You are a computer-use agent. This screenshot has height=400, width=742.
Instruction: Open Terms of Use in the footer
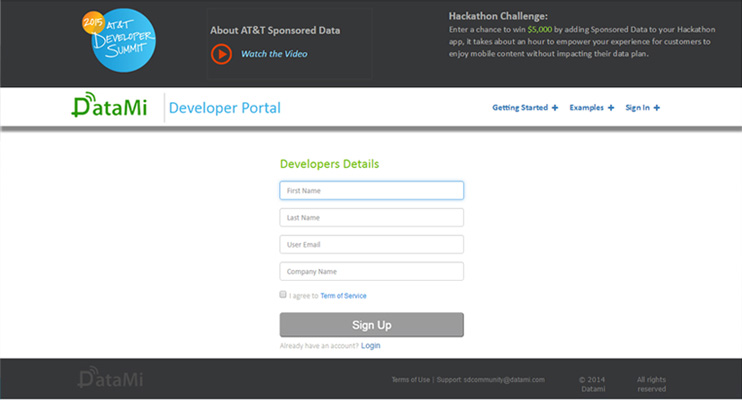410,380
